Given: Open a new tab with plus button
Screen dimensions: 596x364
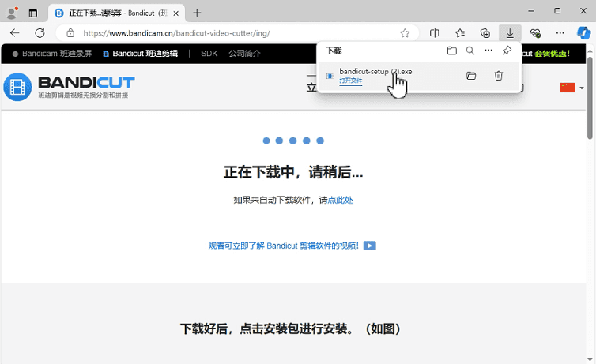Looking at the screenshot, I should pyautogui.click(x=197, y=13).
